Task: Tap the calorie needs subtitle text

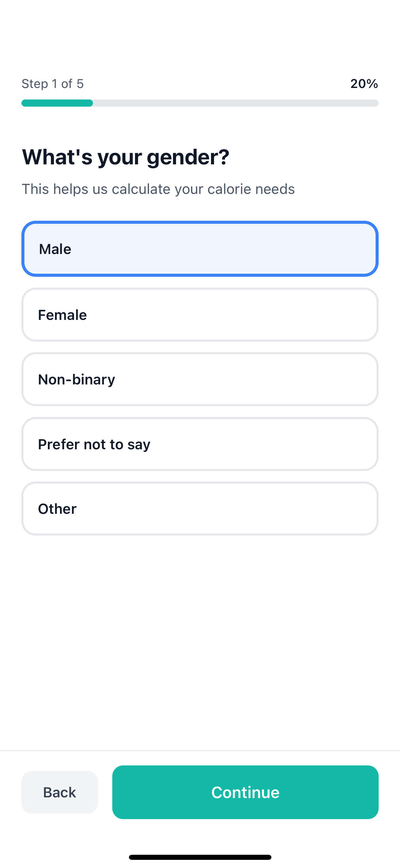Action: [158, 189]
